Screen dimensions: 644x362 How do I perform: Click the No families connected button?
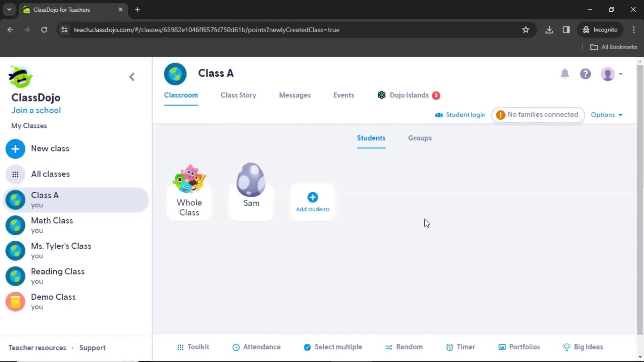tap(538, 115)
